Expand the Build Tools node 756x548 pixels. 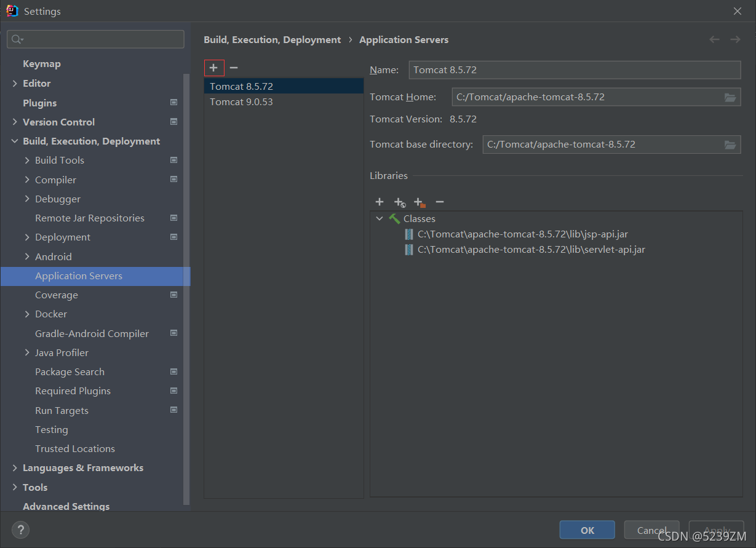tap(27, 160)
